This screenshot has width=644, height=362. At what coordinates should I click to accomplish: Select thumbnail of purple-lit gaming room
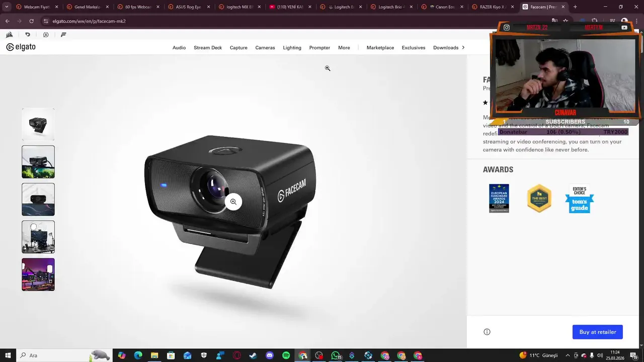38,275
